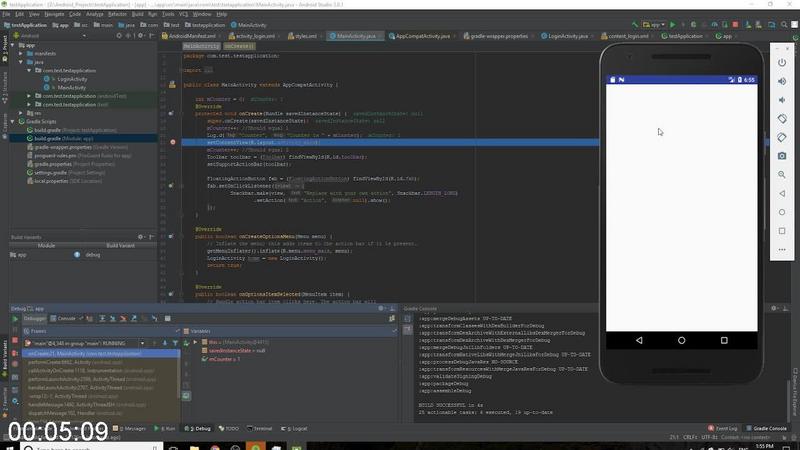Expand the manifests folder
The height and width of the screenshot is (450, 800).
coord(21,54)
